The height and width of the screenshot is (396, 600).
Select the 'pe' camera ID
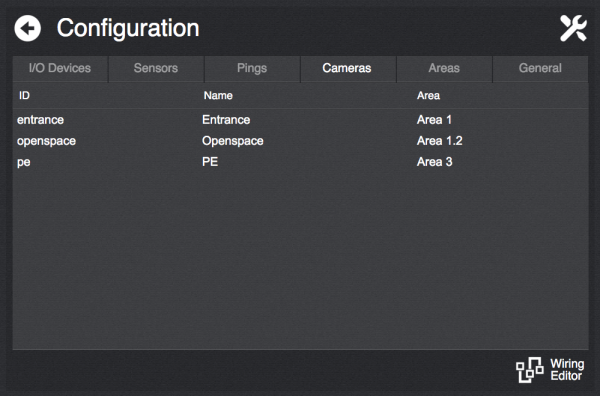pos(23,162)
